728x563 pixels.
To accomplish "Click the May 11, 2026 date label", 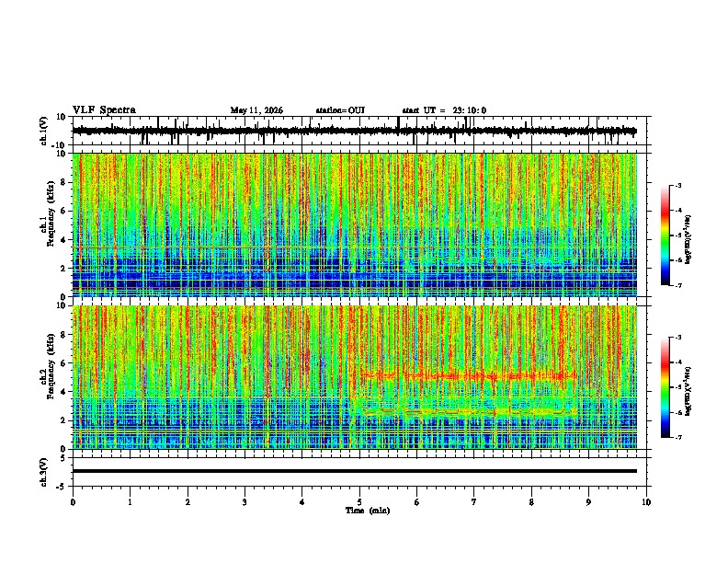I will tap(256, 110).
